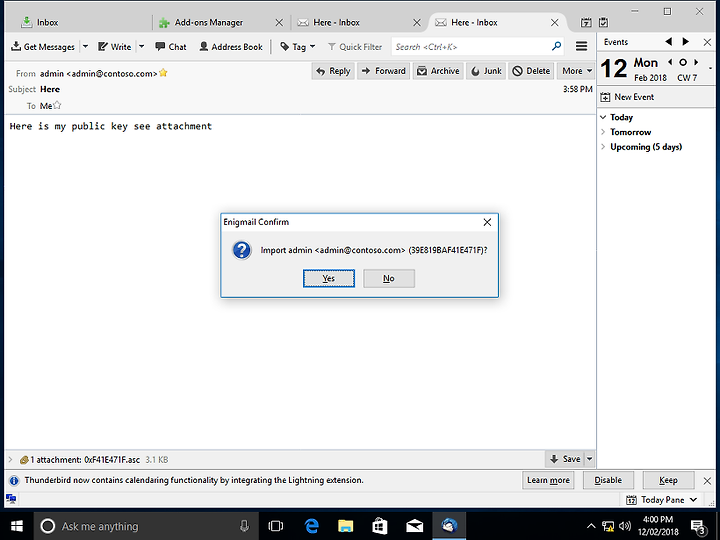720x540 pixels.
Task: Save the attachment
Action: (x=565, y=459)
